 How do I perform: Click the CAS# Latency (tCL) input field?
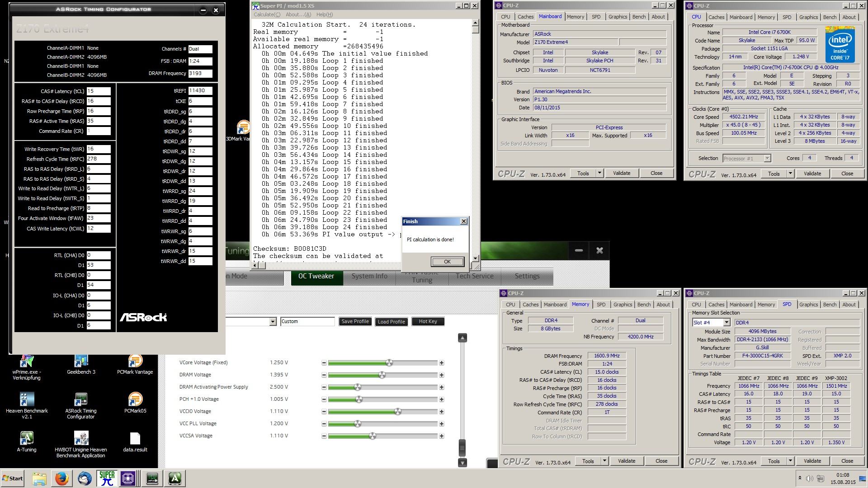click(x=99, y=91)
